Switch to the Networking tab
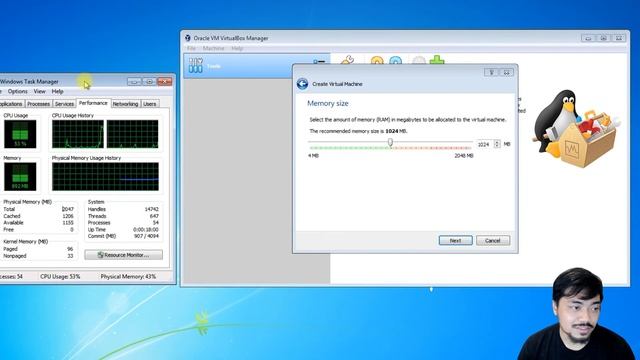This screenshot has width=640, height=360. click(125, 104)
